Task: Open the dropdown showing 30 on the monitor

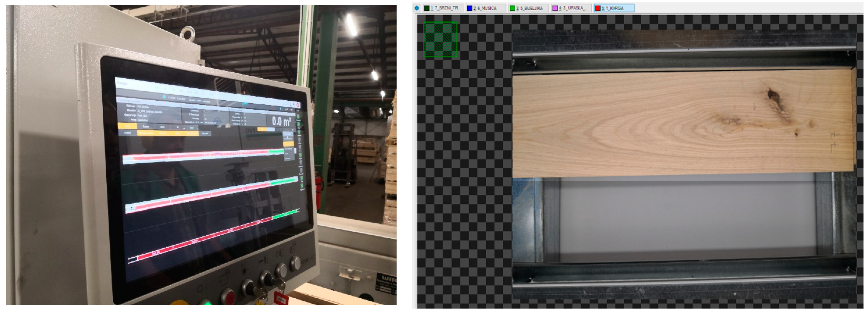Action: 179,127
